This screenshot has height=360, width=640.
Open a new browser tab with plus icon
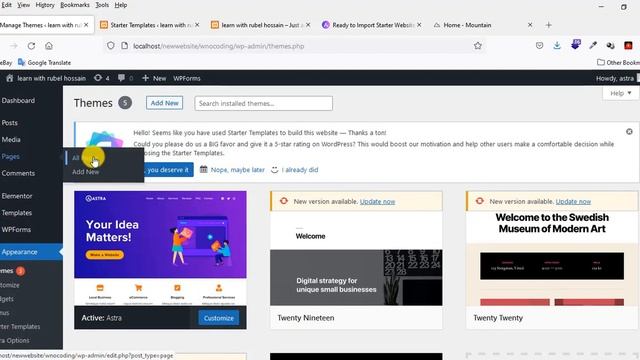pyautogui.click(x=549, y=25)
